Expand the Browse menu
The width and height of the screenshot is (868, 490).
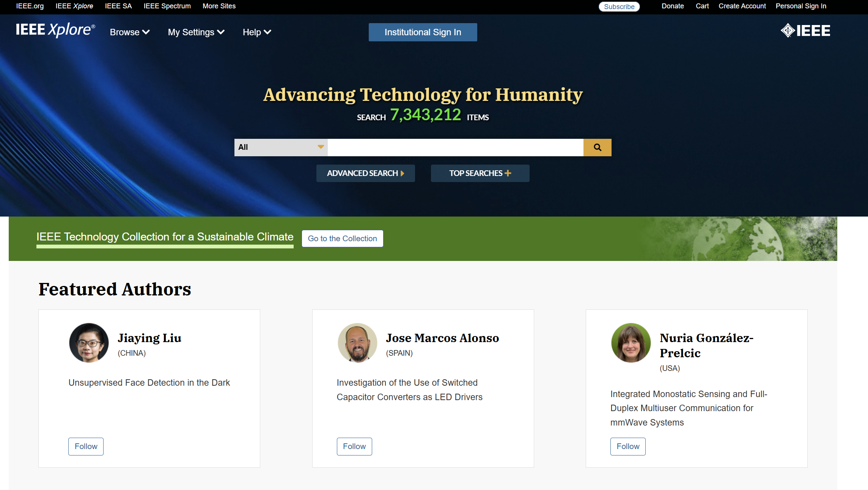(x=129, y=32)
